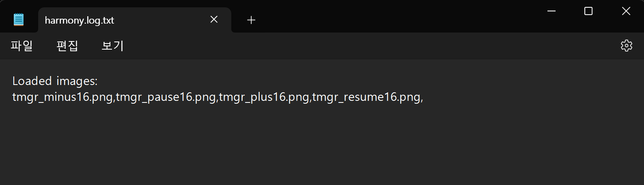Screen dimensions: 644x185
Task: Click on tmgr_minus16.png text
Action: [62, 98]
